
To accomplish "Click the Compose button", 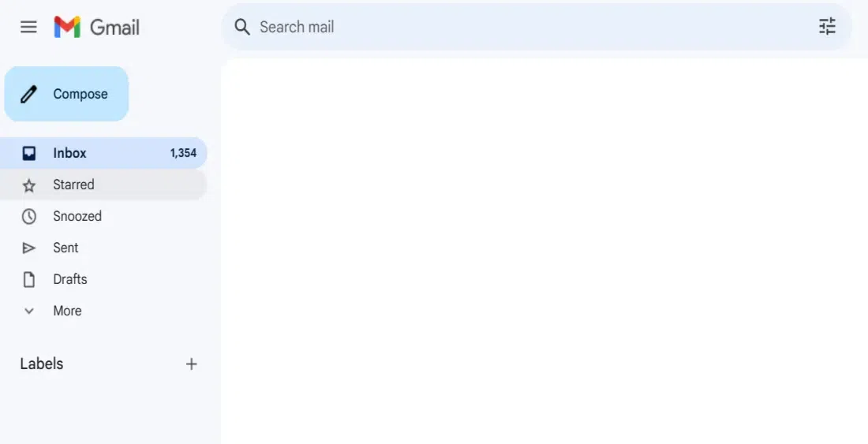I will [66, 94].
